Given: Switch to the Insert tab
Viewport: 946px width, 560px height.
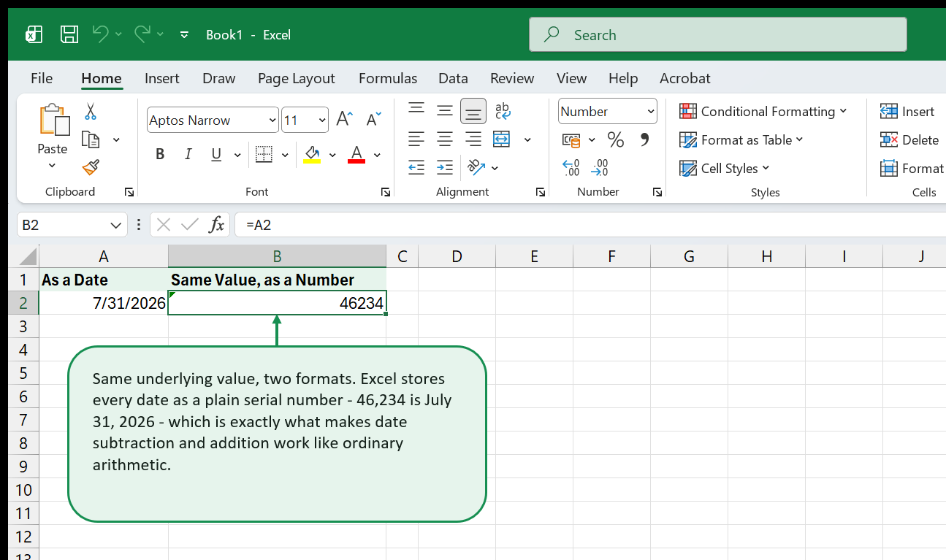Looking at the screenshot, I should point(162,78).
